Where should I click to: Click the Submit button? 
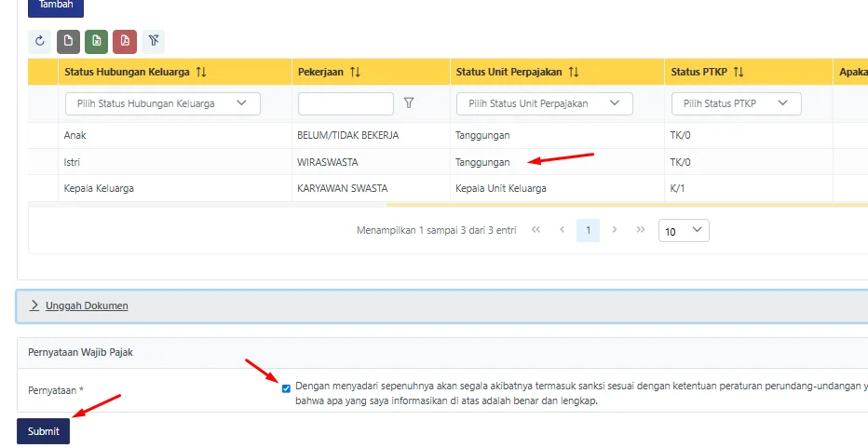pos(43,431)
